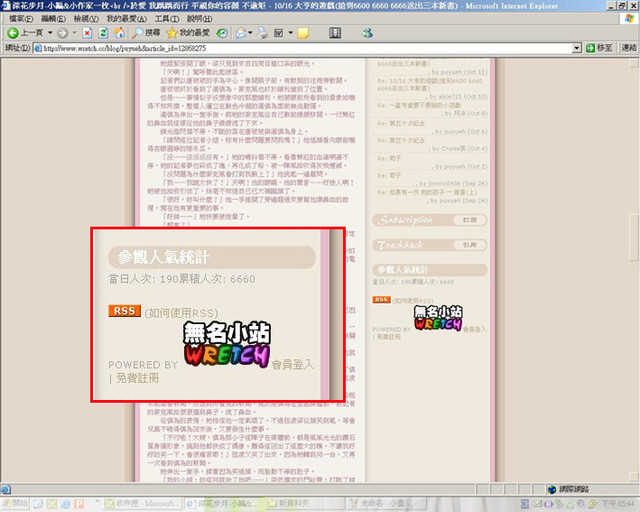Viewport: 640px width, 512px height.
Task: Launch PowerPoint from the quick launch
Action: point(79,504)
